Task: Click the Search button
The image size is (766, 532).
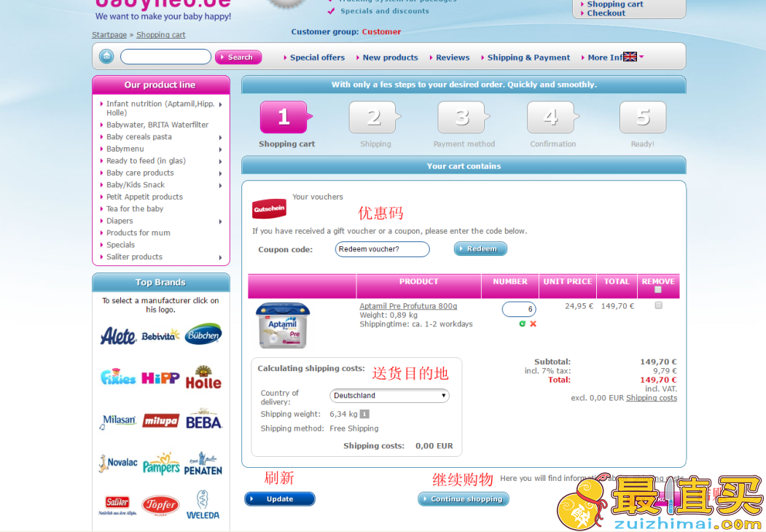Action: click(x=238, y=57)
